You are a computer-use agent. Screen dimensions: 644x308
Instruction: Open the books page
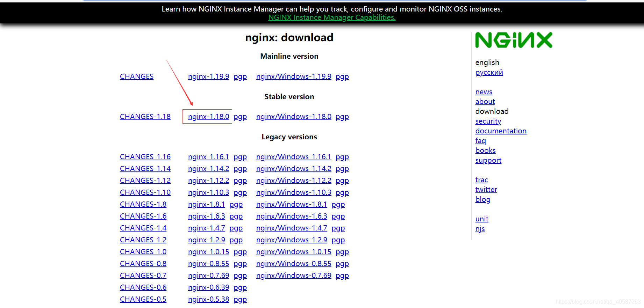click(x=486, y=151)
